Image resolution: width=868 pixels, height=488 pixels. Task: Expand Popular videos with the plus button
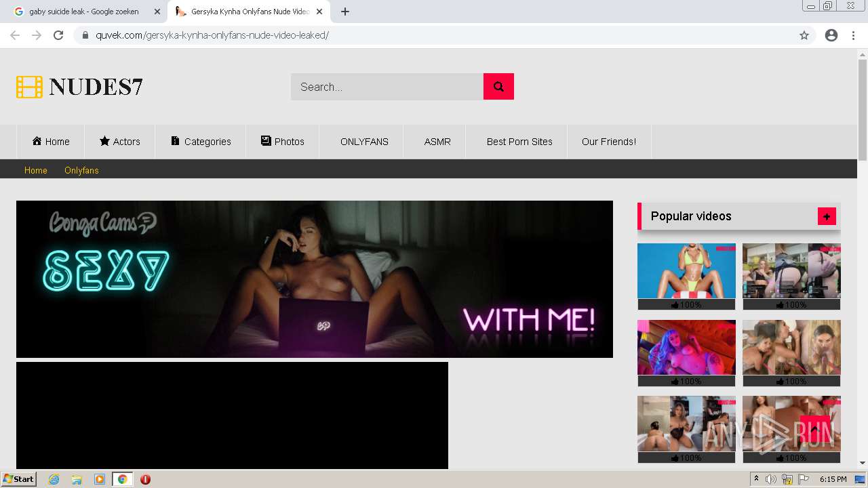point(827,216)
